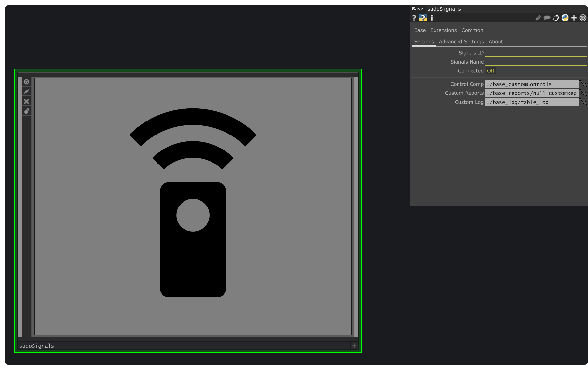Toggle the lock flag on sudoSignals node
The width and height of the screenshot is (588, 370).
[x=27, y=111]
